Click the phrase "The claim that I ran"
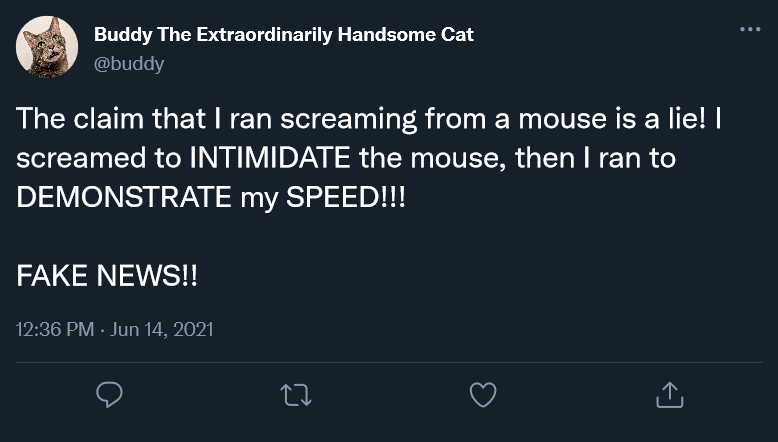 pyautogui.click(x=132, y=120)
